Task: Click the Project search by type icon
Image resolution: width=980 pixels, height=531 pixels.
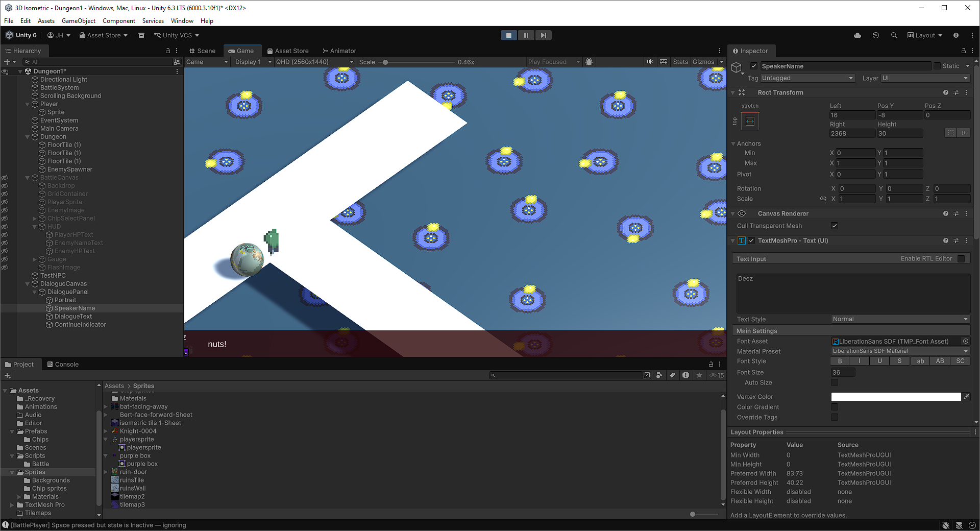Action: coord(659,375)
